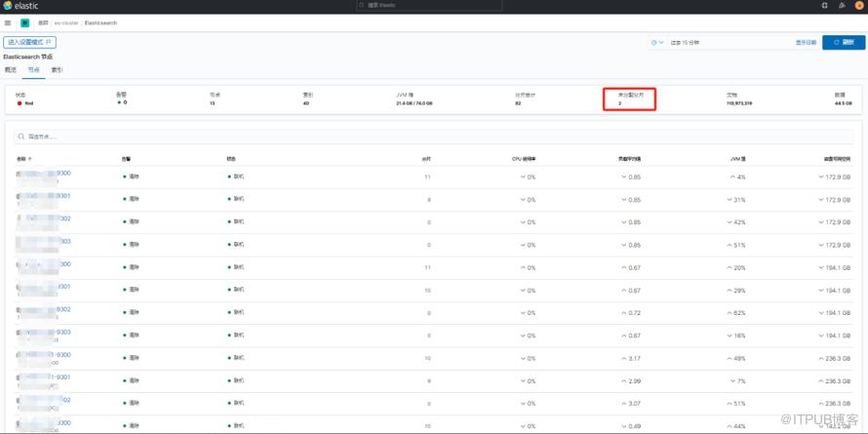Open the hamburger navigation menu
Screen dimensions: 868x434
pyautogui.click(x=8, y=22)
